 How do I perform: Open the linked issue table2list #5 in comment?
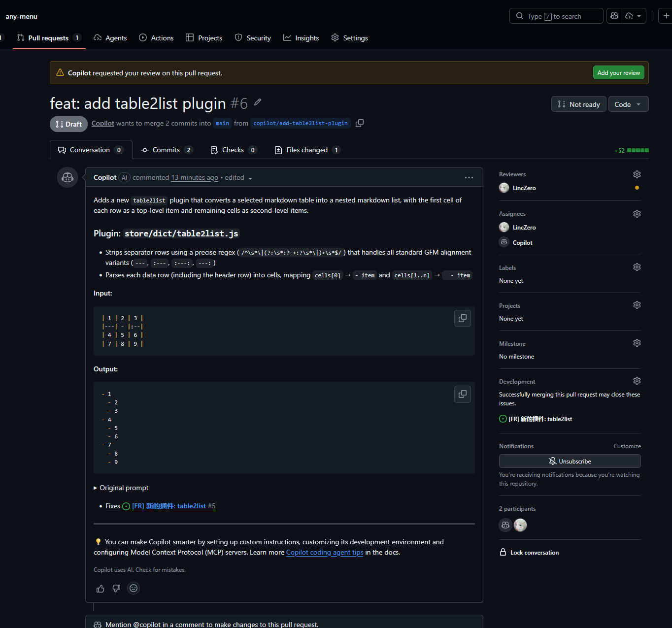click(x=174, y=506)
